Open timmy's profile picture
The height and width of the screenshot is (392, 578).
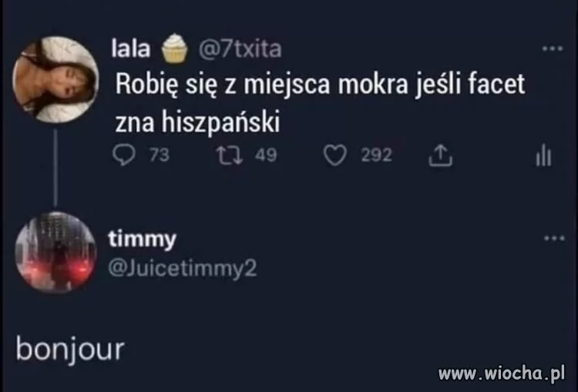tap(55, 252)
